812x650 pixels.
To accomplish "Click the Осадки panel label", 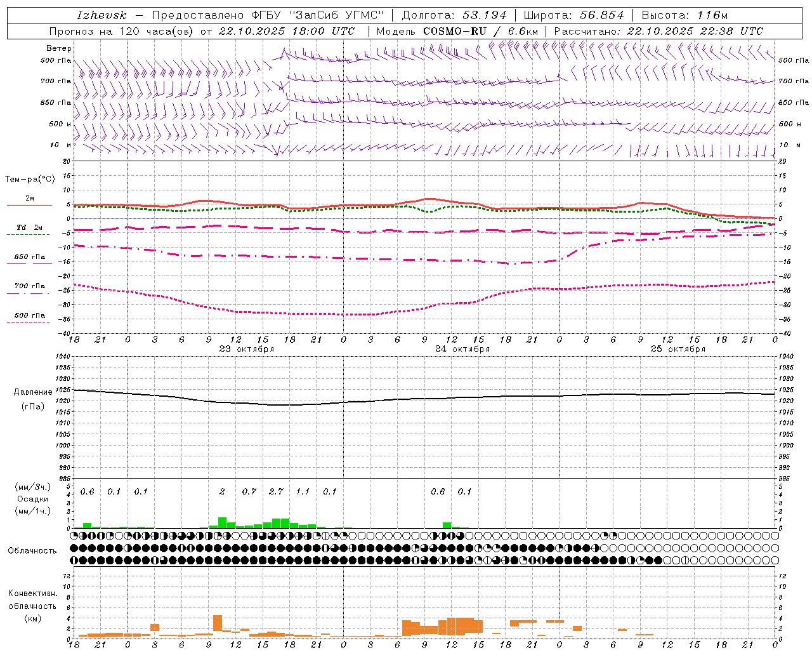I will click(33, 499).
